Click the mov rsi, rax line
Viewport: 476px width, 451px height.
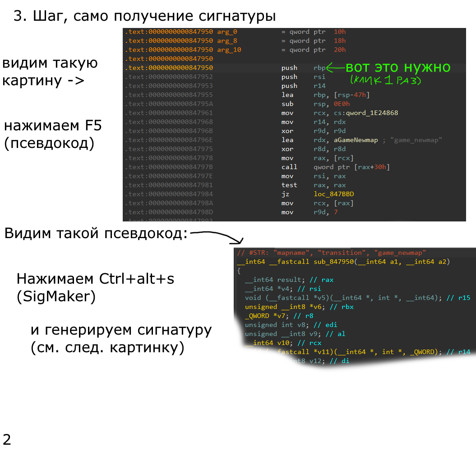click(314, 176)
